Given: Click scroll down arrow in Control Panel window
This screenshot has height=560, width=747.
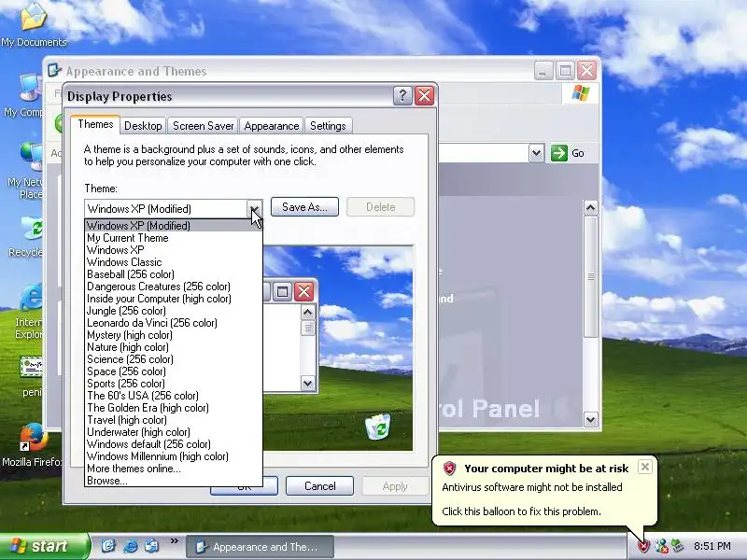Looking at the screenshot, I should (x=591, y=419).
